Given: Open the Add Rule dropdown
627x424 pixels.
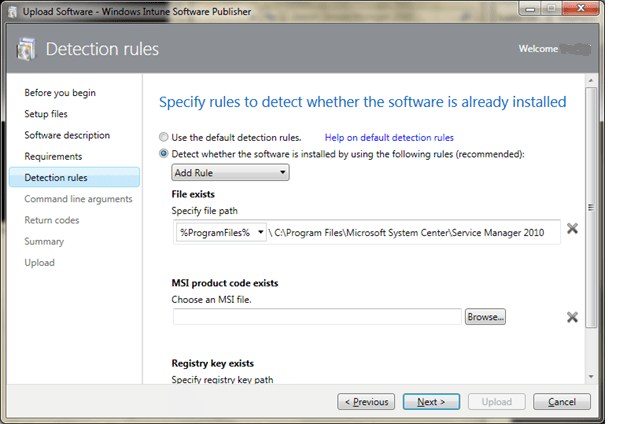Looking at the screenshot, I should click(x=231, y=173).
